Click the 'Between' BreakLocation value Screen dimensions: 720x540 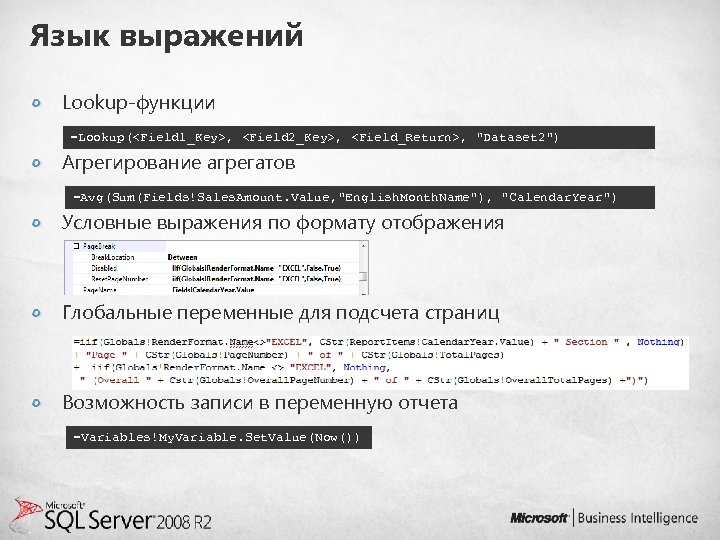pos(182,257)
